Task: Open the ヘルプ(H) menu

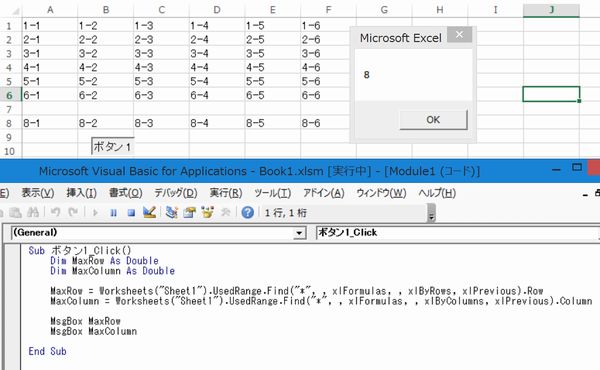Action: (x=437, y=193)
